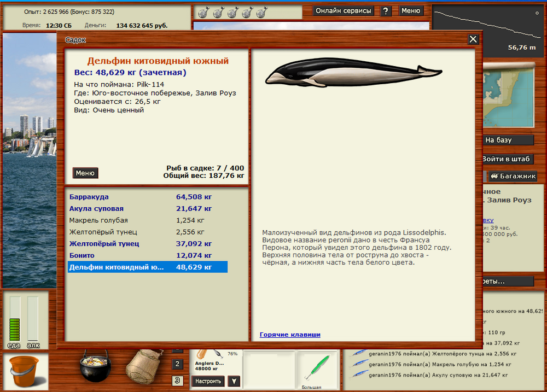The image size is (547, 392).
Task: Click Меню button inside the keepnet panel
Action: 85,173
